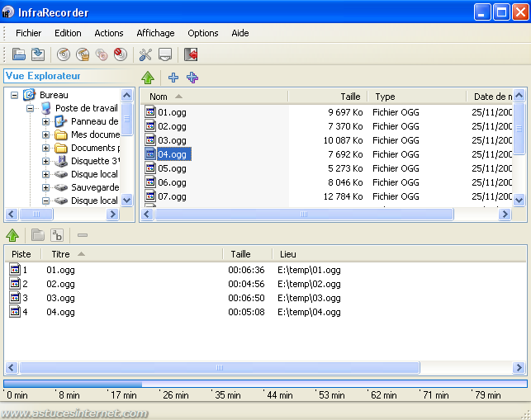Viewport: 531px width, 420px height.
Task: Expand the Panneau de configuration node
Action: (x=45, y=121)
